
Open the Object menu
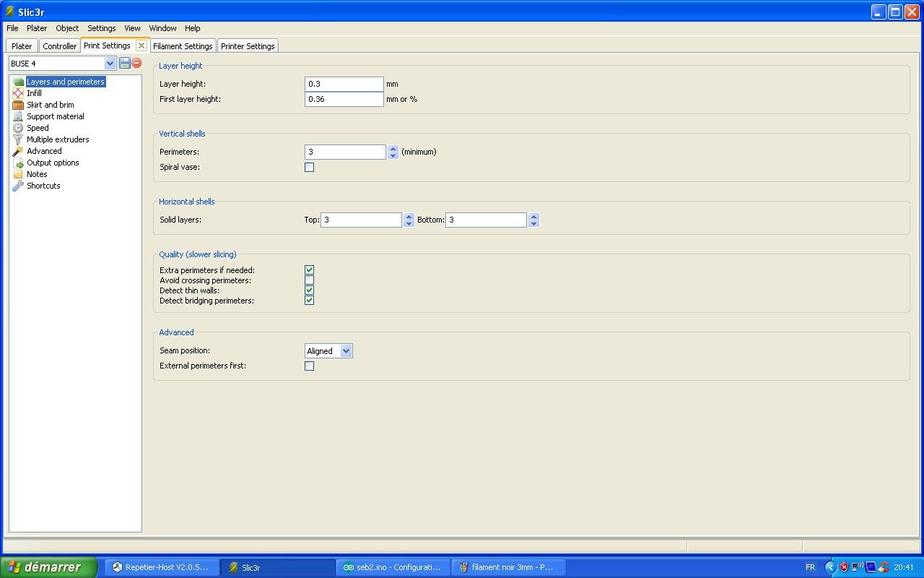click(67, 28)
